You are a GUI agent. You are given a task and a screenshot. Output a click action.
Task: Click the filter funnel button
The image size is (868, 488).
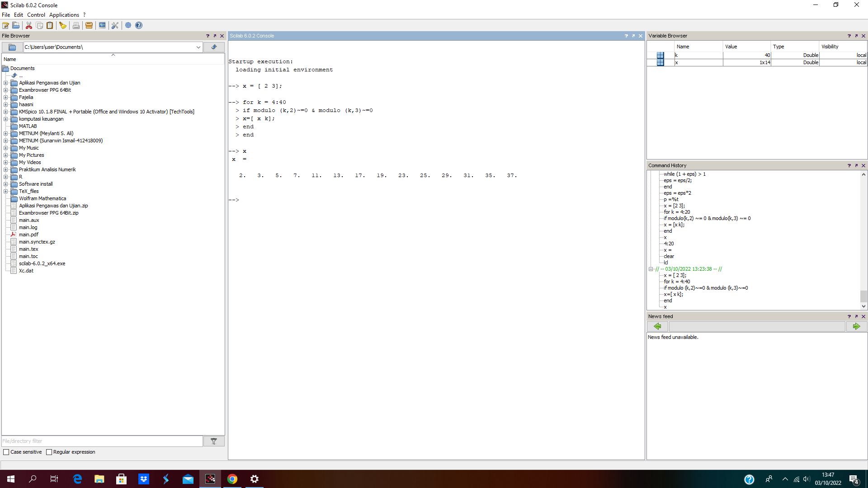(214, 441)
